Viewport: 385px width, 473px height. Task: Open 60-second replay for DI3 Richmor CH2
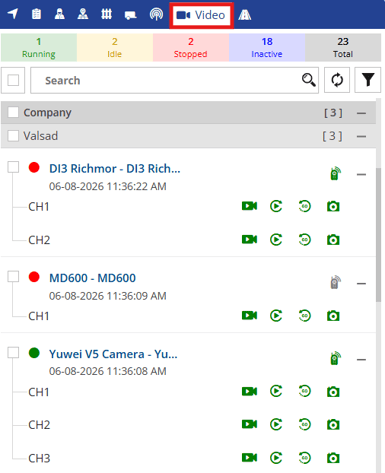(x=305, y=239)
